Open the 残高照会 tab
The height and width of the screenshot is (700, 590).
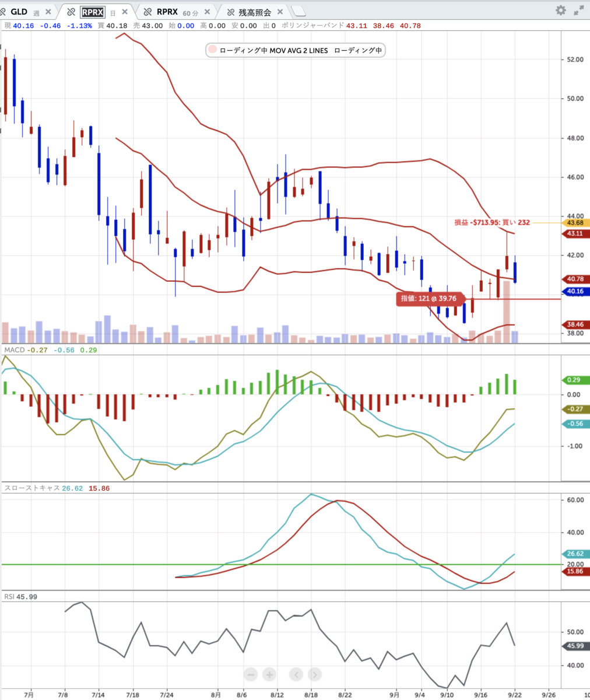254,11
